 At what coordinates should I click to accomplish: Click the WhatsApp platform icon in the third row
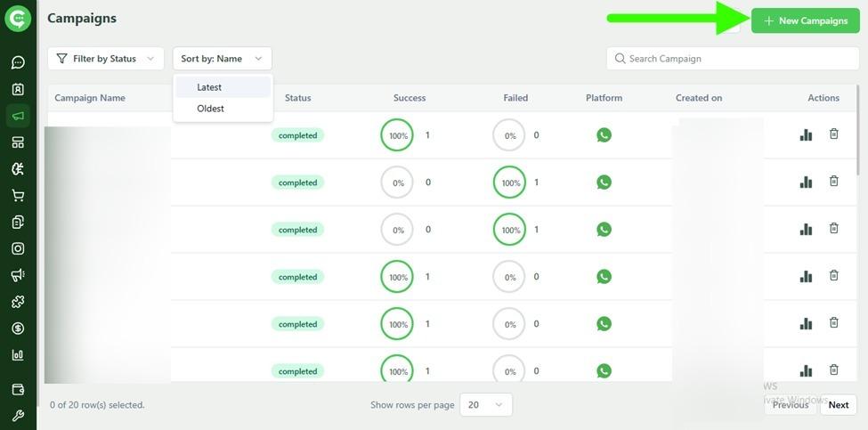point(604,229)
